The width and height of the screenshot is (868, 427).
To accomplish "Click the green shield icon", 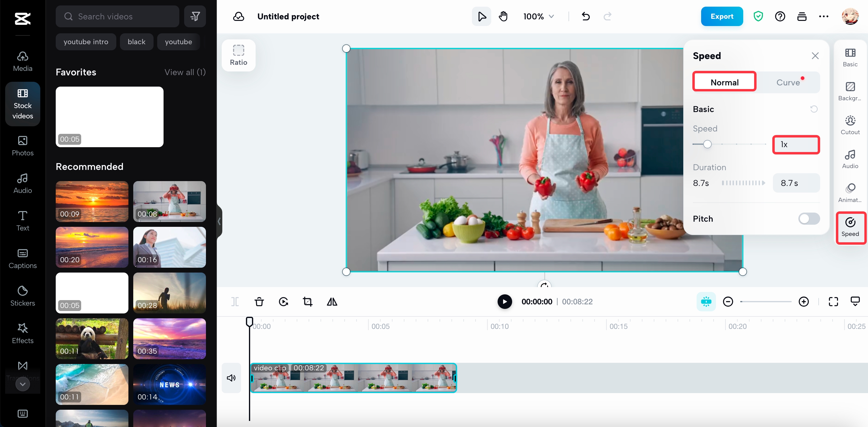I will pos(758,16).
